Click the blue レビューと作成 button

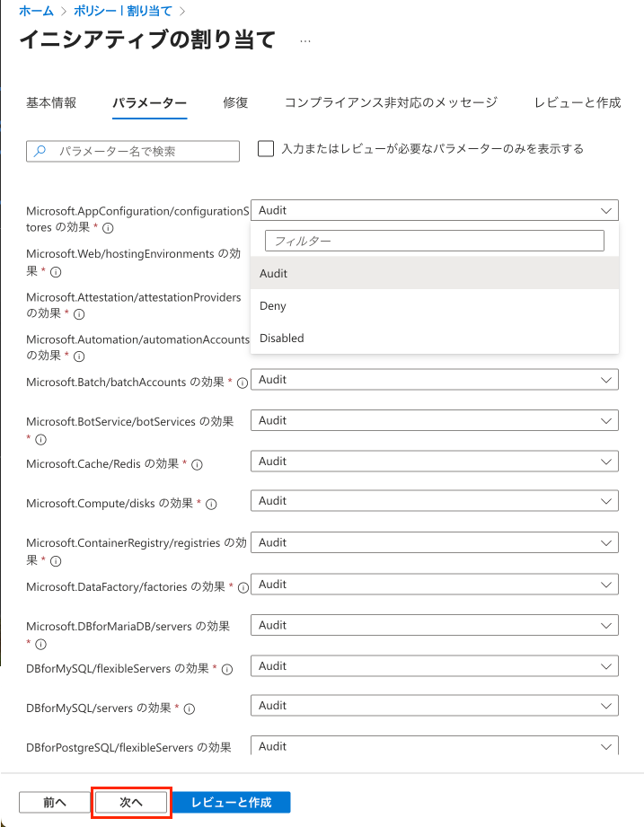231,802
